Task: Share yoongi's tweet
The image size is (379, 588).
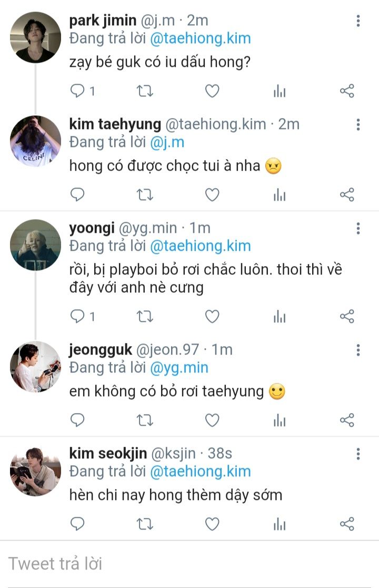Action: click(x=347, y=316)
